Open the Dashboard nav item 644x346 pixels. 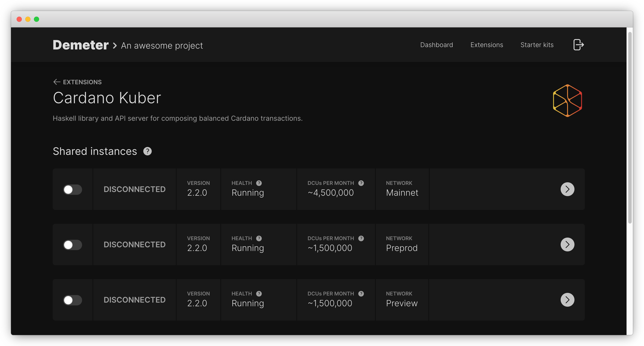pos(436,45)
